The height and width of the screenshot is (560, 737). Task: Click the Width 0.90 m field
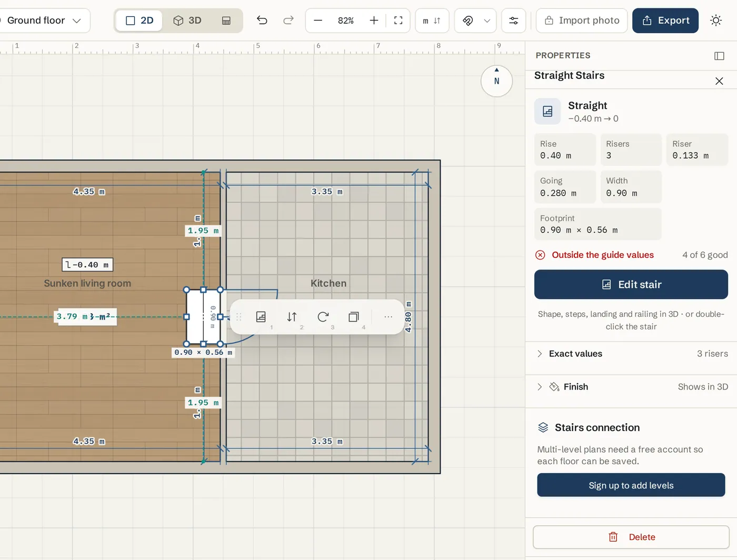coord(631,187)
